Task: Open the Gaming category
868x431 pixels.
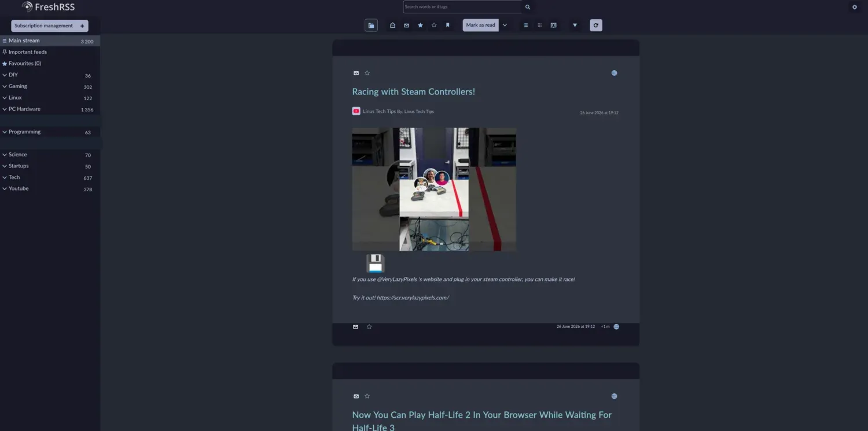Action: tap(18, 86)
